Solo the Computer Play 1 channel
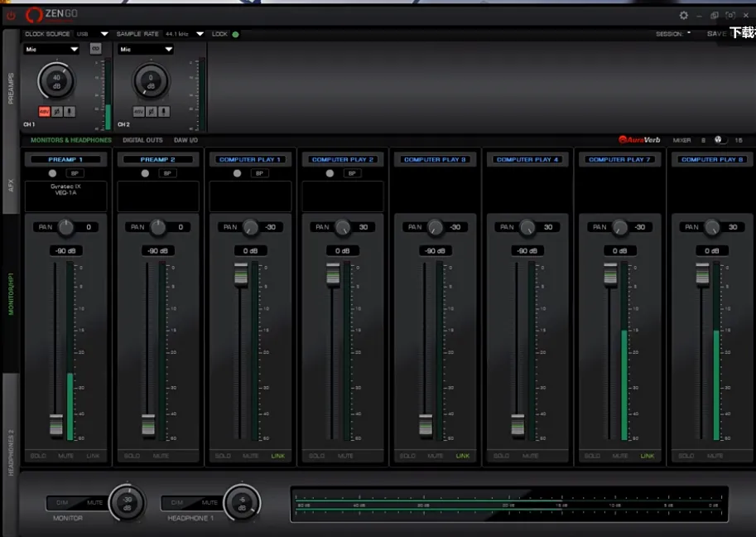 [x=223, y=456]
